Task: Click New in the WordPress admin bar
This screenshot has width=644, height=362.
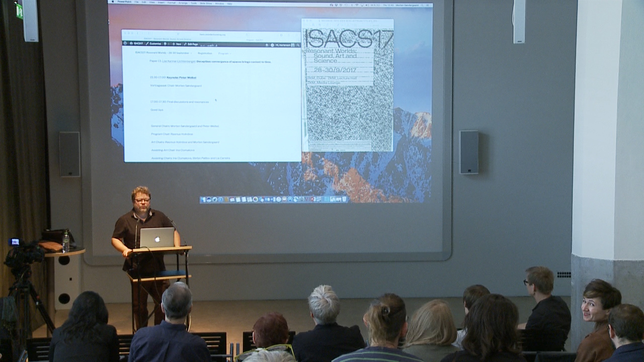Action: click(177, 44)
